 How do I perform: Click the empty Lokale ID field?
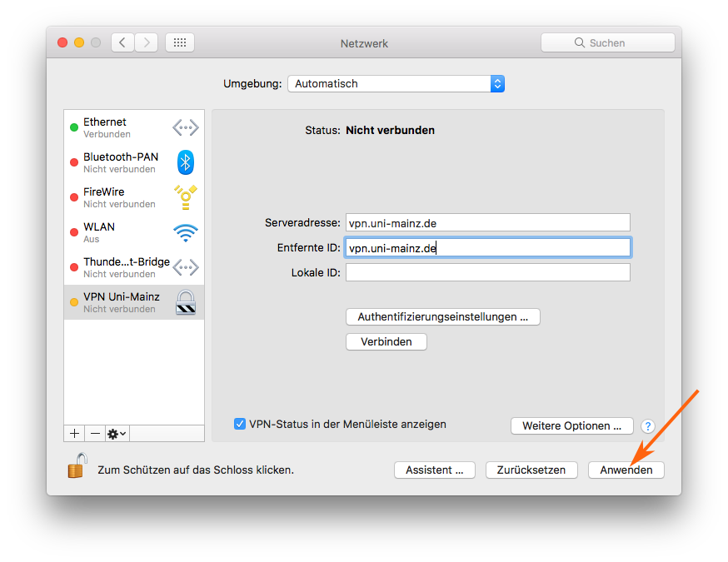(x=488, y=272)
